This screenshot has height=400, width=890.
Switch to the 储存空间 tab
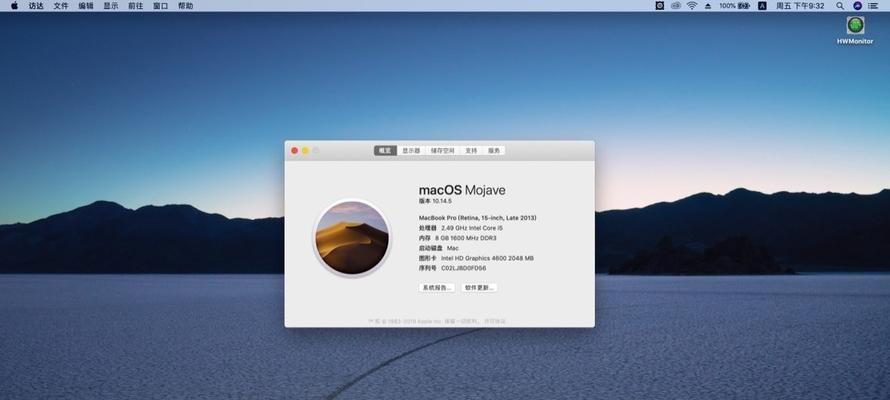pos(443,150)
